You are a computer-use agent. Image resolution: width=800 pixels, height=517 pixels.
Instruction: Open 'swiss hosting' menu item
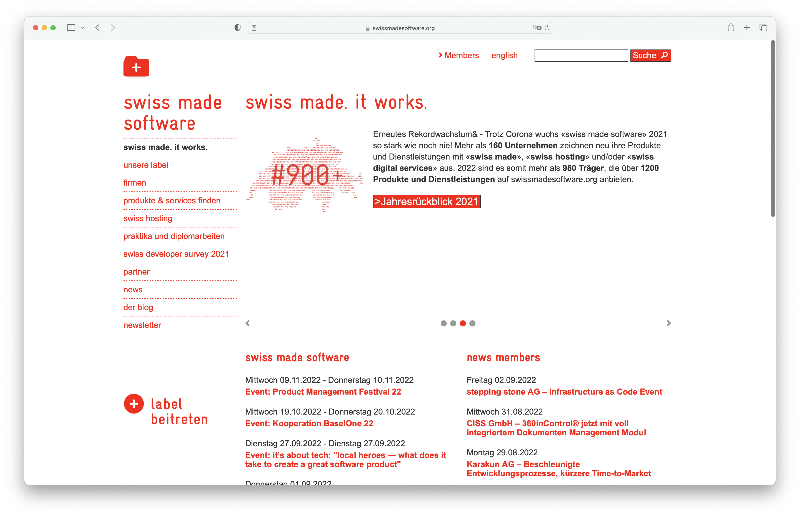[x=148, y=218]
